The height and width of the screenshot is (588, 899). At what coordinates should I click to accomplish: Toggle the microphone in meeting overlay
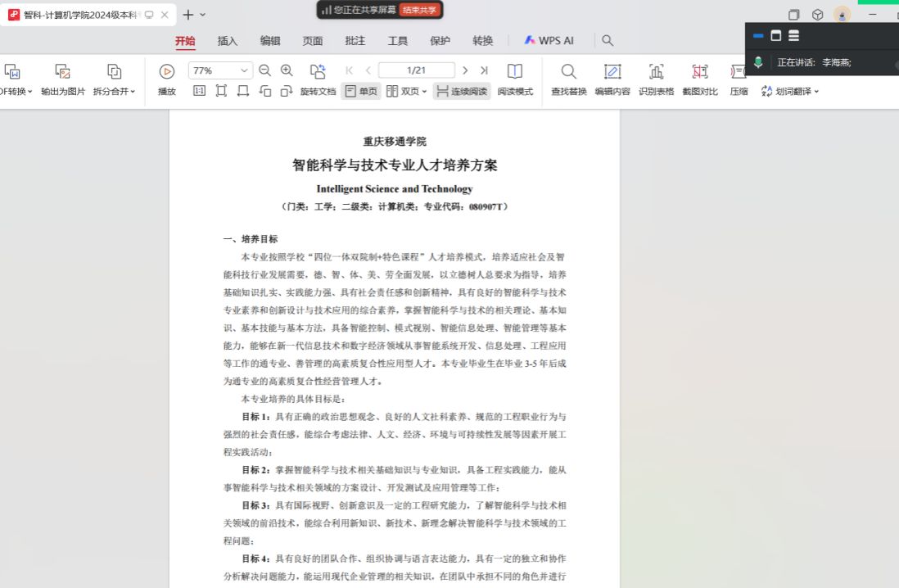759,62
